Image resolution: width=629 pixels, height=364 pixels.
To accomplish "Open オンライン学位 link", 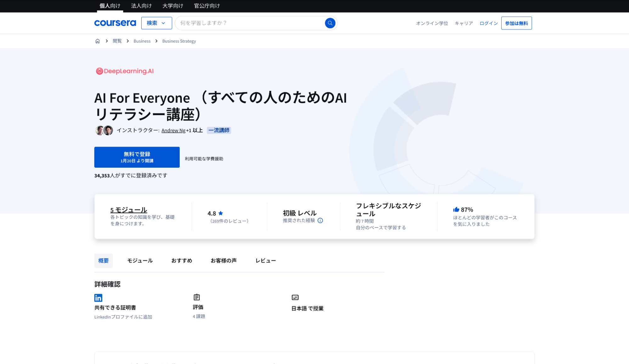I will pyautogui.click(x=432, y=23).
